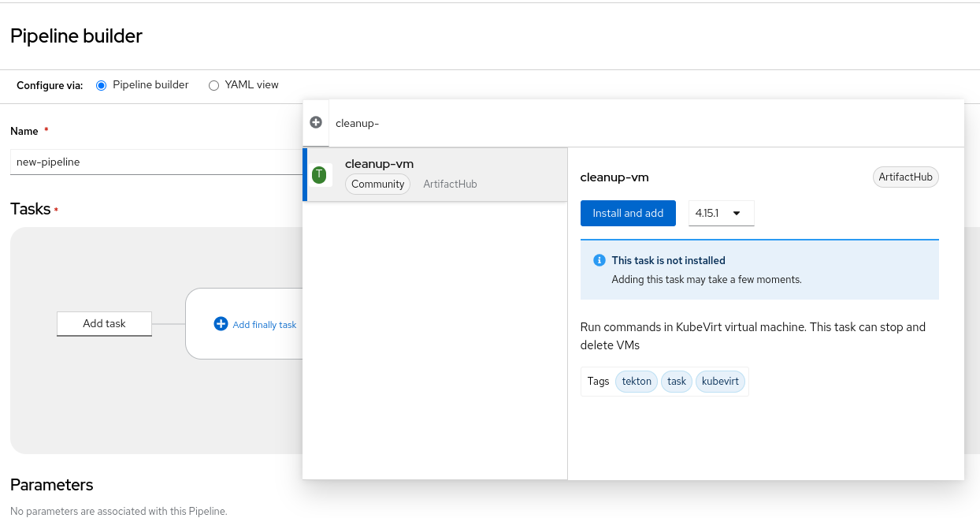Click the version dropdown caret arrow

(737, 213)
